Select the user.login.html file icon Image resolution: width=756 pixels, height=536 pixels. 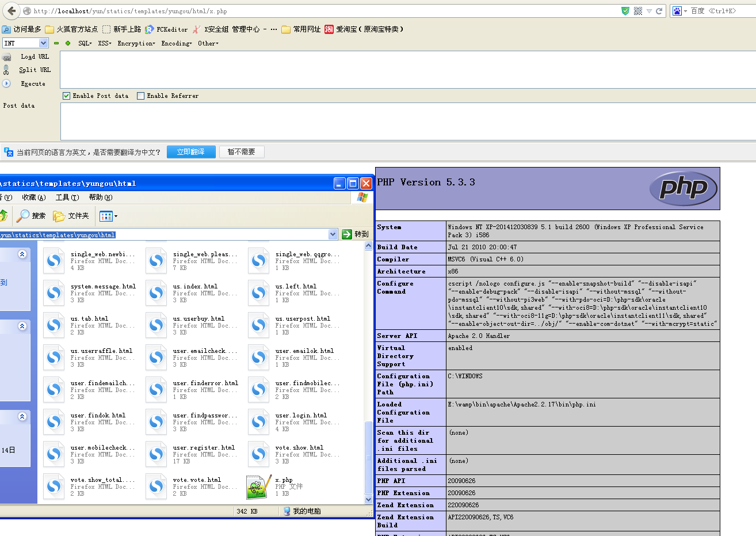tap(258, 422)
